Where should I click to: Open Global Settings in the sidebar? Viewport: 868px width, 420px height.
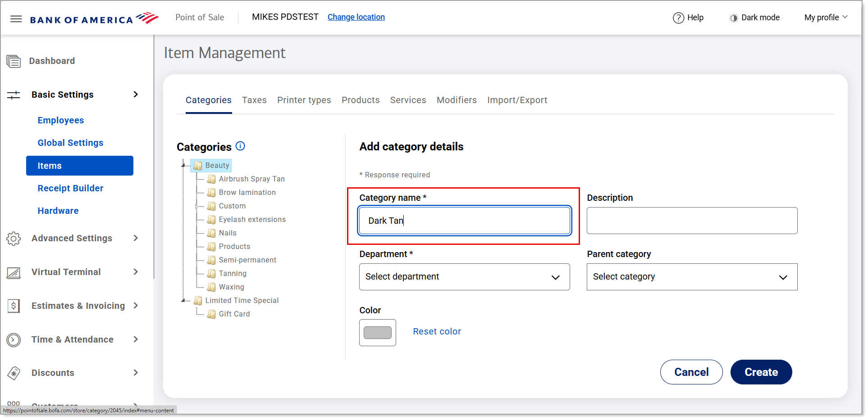[70, 143]
